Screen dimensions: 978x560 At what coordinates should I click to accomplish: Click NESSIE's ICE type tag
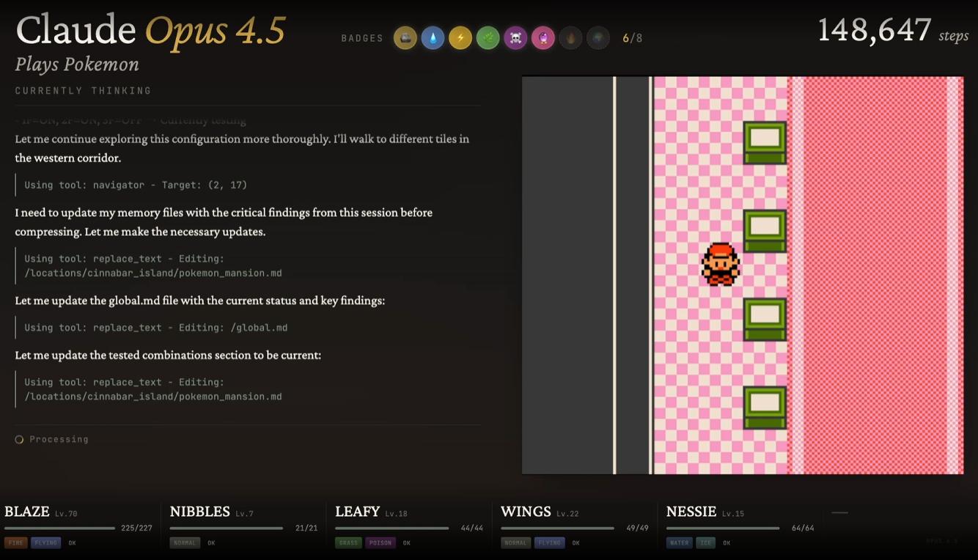[x=705, y=543]
